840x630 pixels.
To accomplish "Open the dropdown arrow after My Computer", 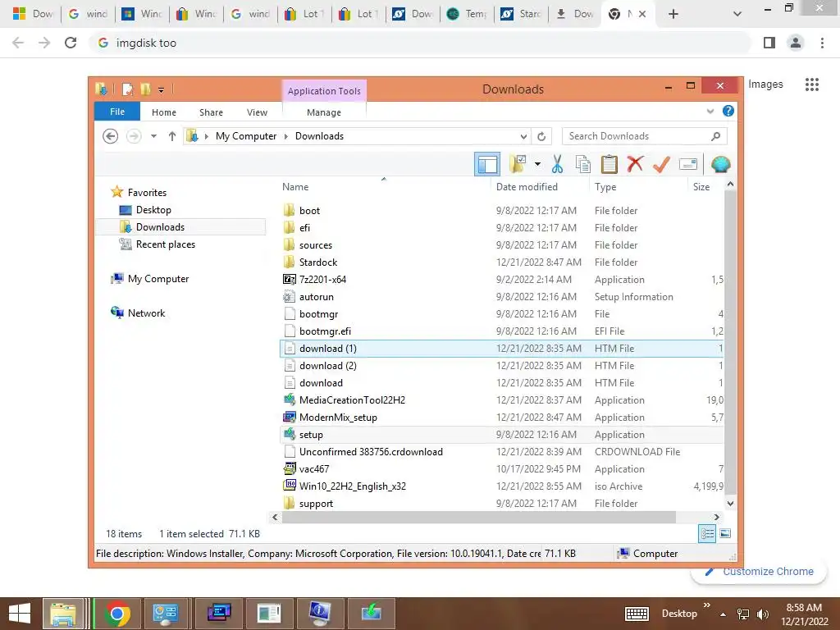I will click(286, 136).
